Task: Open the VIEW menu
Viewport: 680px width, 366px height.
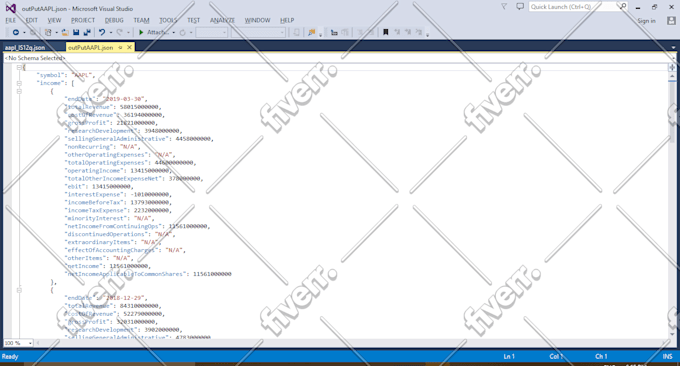Action: click(x=54, y=20)
